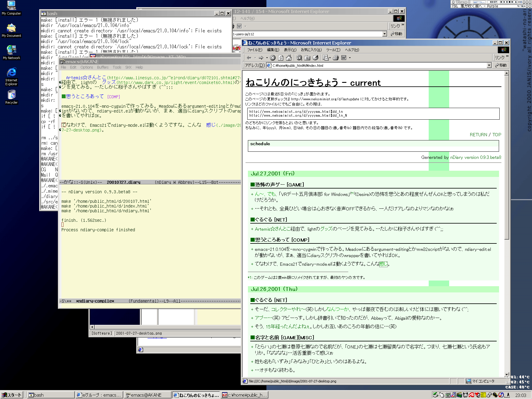Image resolution: width=532 pixels, height=399 pixels.
Task: Follow the 15年経ったんだよねぇ link
Action: 288,326
